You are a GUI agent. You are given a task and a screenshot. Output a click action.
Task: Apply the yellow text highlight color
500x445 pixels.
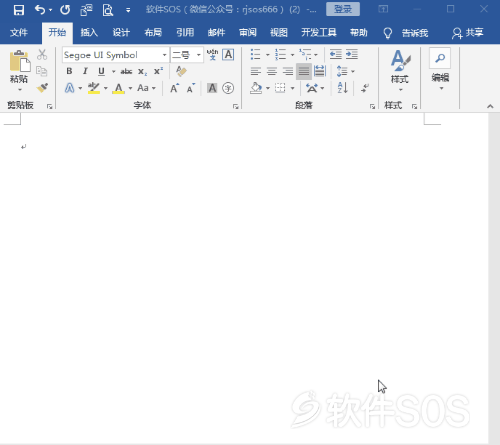click(x=94, y=88)
